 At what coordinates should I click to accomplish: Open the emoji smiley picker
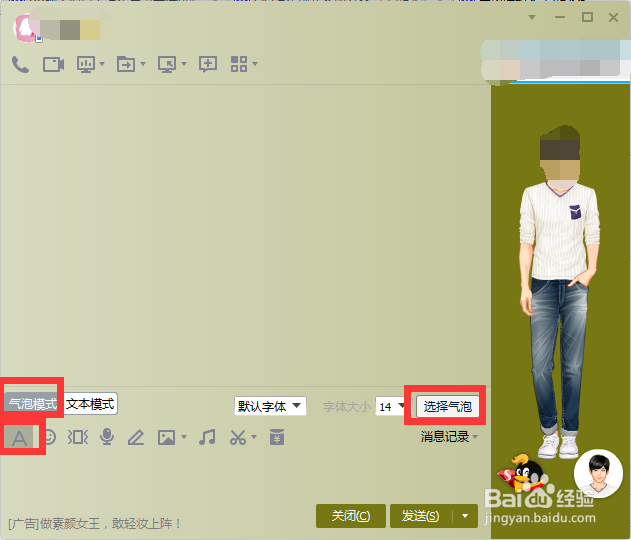point(49,437)
